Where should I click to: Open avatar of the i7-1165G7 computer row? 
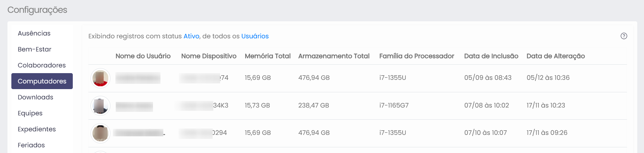click(x=100, y=106)
